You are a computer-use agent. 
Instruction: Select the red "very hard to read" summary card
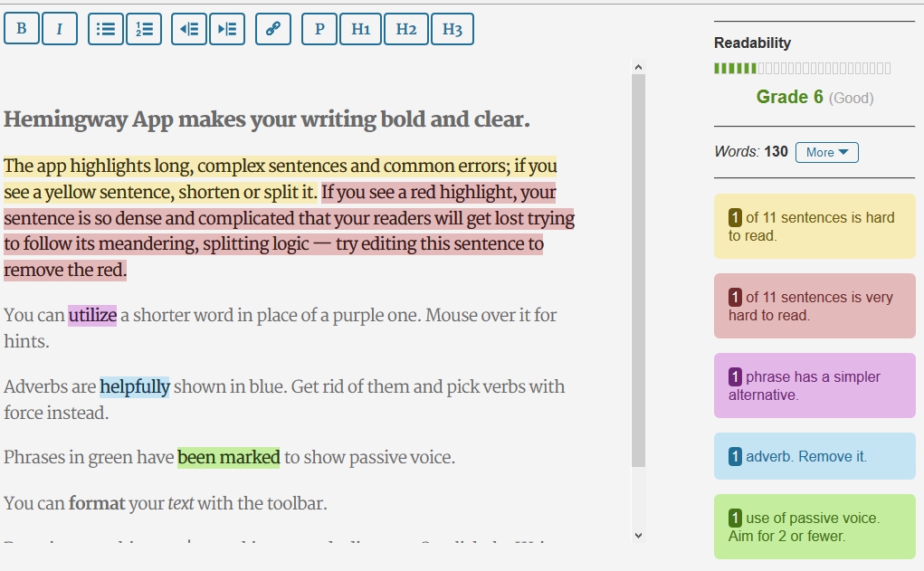click(814, 306)
